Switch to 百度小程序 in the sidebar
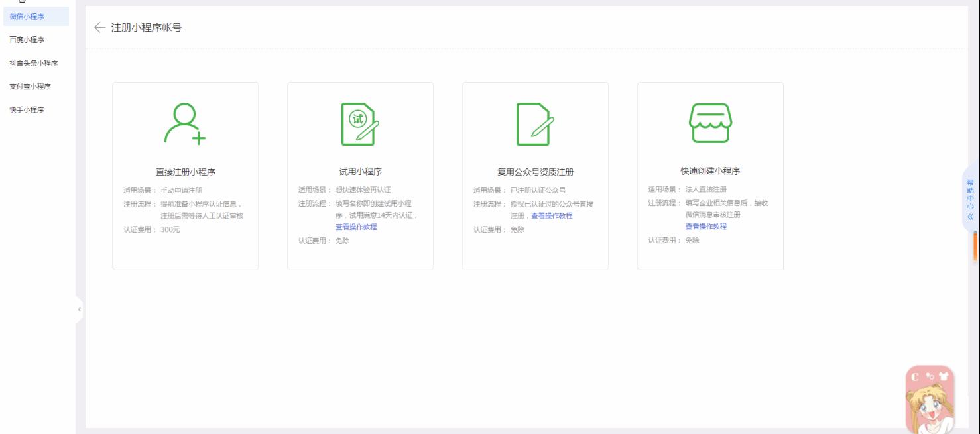Image resolution: width=980 pixels, height=434 pixels. point(27,38)
